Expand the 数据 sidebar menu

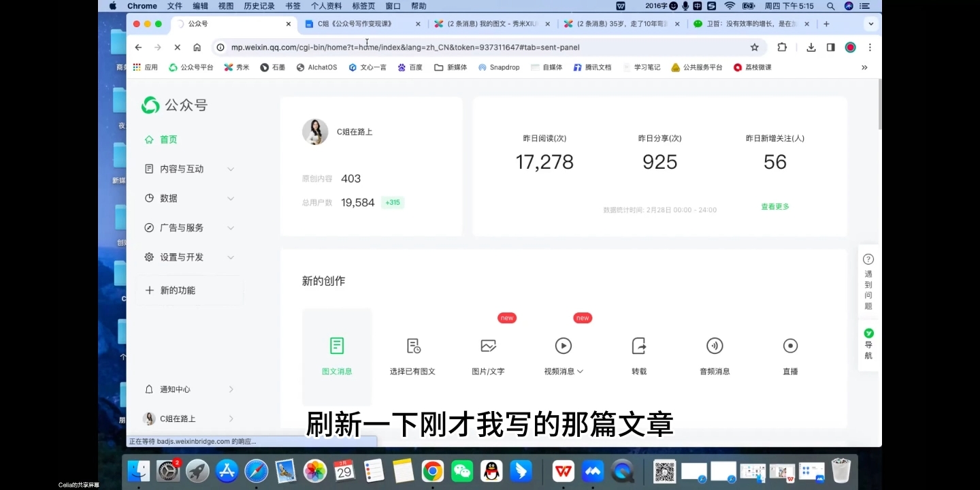pyautogui.click(x=168, y=197)
